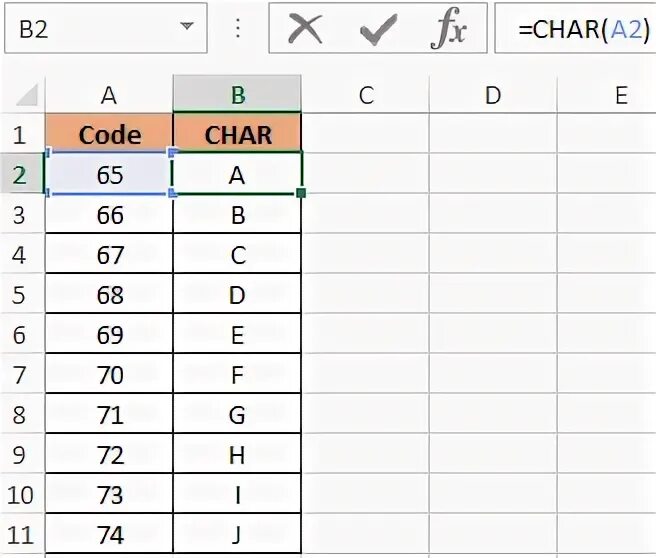The height and width of the screenshot is (558, 656).
Task: Select cell containing 74
Action: click(x=109, y=533)
